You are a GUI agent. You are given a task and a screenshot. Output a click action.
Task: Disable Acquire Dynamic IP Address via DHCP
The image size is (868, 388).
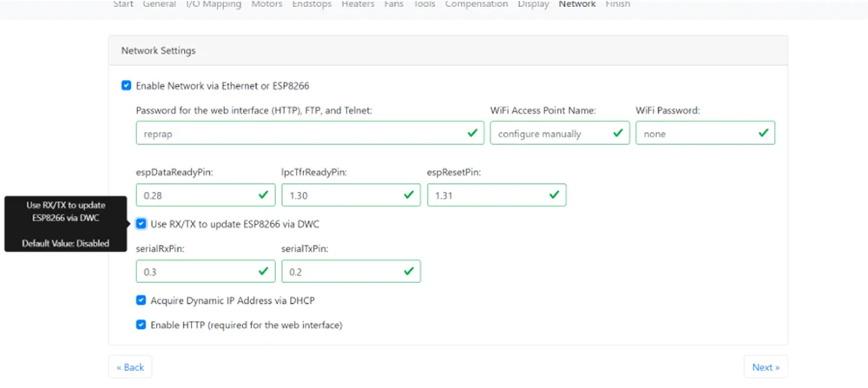(141, 300)
